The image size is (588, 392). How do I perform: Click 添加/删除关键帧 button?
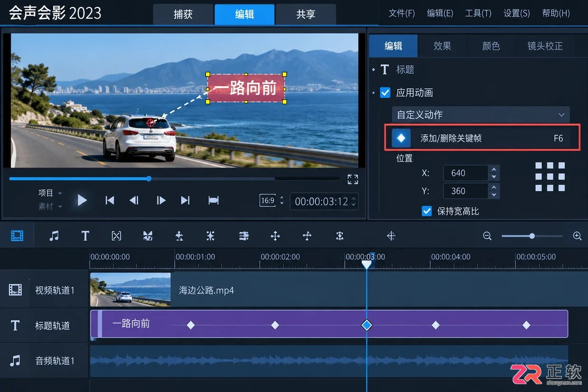pyautogui.click(x=483, y=138)
